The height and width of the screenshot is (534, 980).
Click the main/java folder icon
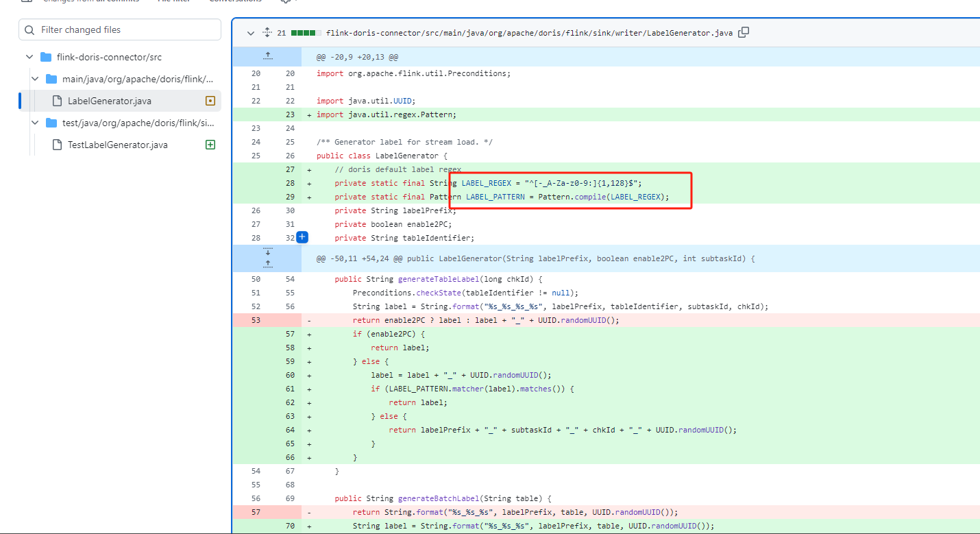(x=51, y=79)
